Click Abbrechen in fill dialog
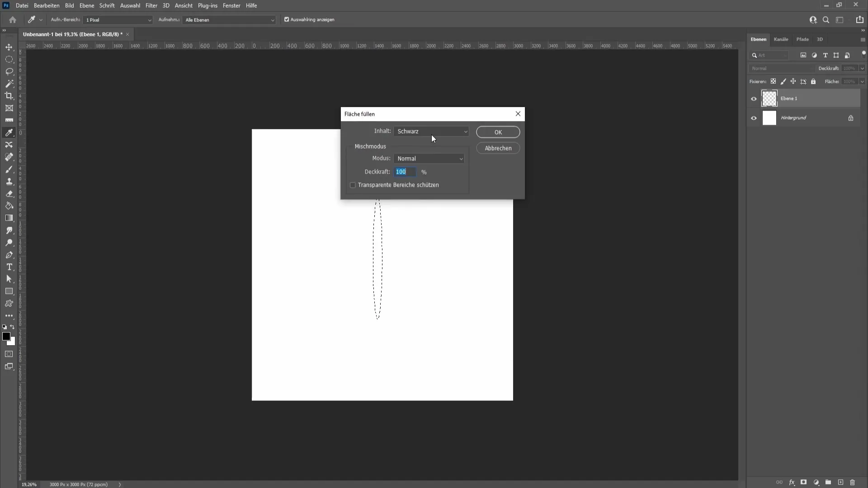Screen dimensions: 868x488 [x=498, y=148]
